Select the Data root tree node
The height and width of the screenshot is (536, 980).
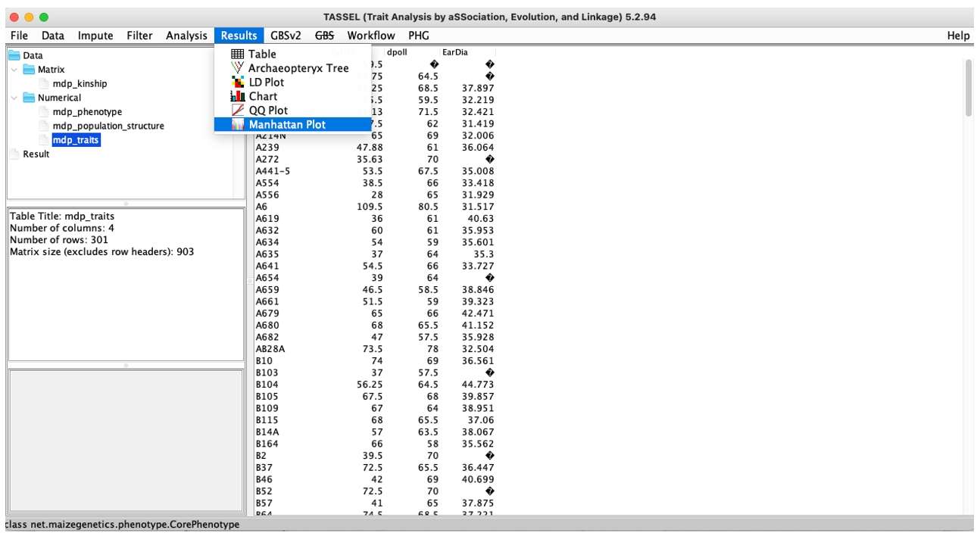click(x=33, y=55)
